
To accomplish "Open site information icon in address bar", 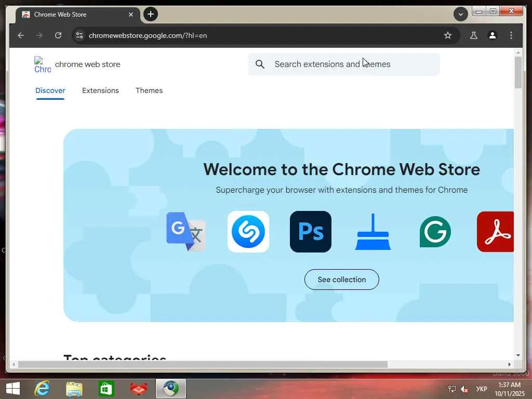I will (x=79, y=35).
